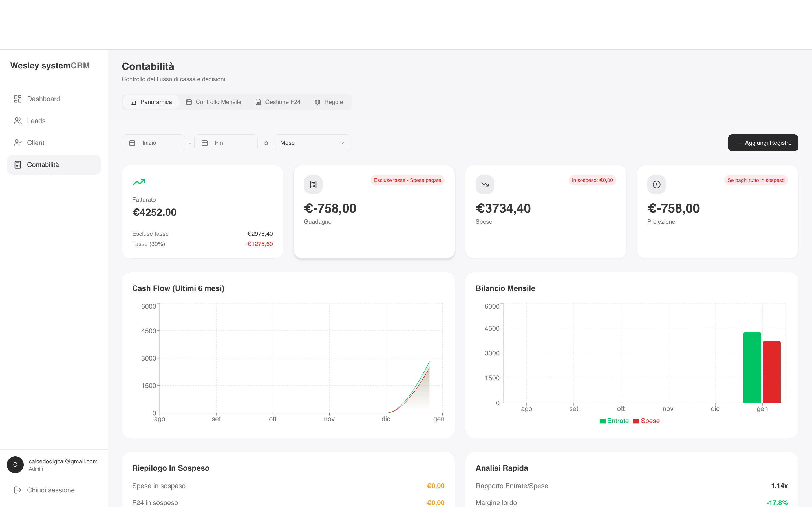812x507 pixels.
Task: Click the downward trend icon on Spese card
Action: pyautogui.click(x=485, y=184)
